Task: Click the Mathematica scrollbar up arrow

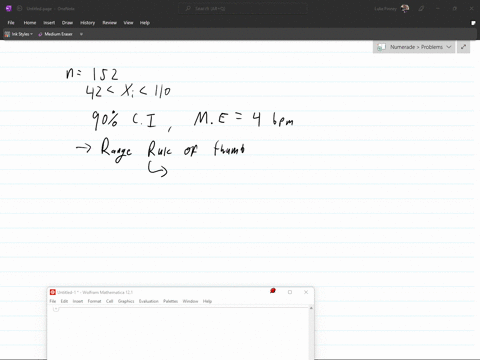Action: point(311,308)
